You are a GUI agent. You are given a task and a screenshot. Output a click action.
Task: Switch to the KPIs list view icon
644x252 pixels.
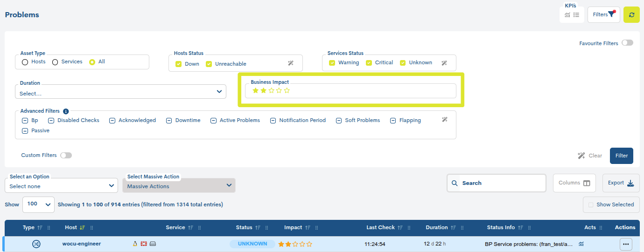pos(576,15)
